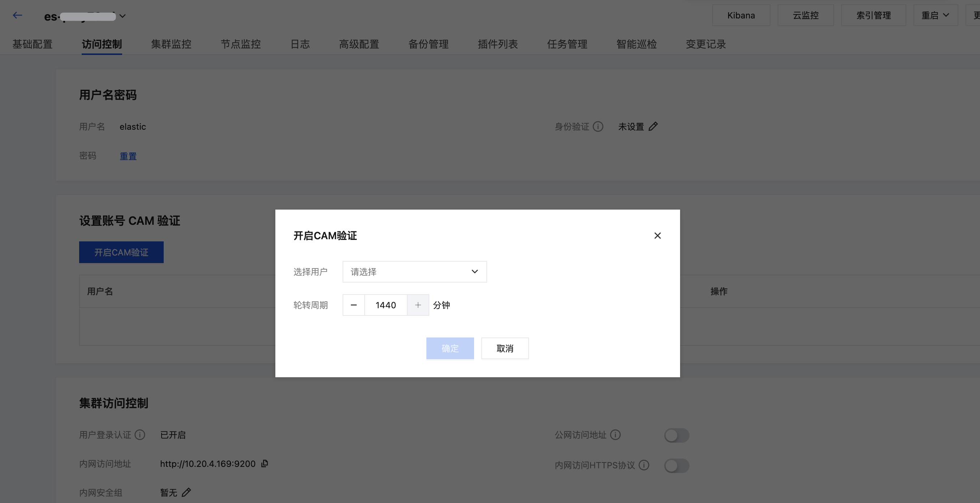980x503 pixels.
Task: Copy the internal access address
Action: tap(265, 463)
